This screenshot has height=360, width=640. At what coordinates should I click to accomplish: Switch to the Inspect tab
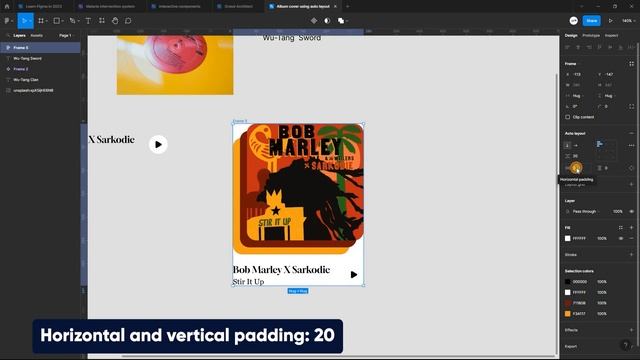(x=611, y=36)
